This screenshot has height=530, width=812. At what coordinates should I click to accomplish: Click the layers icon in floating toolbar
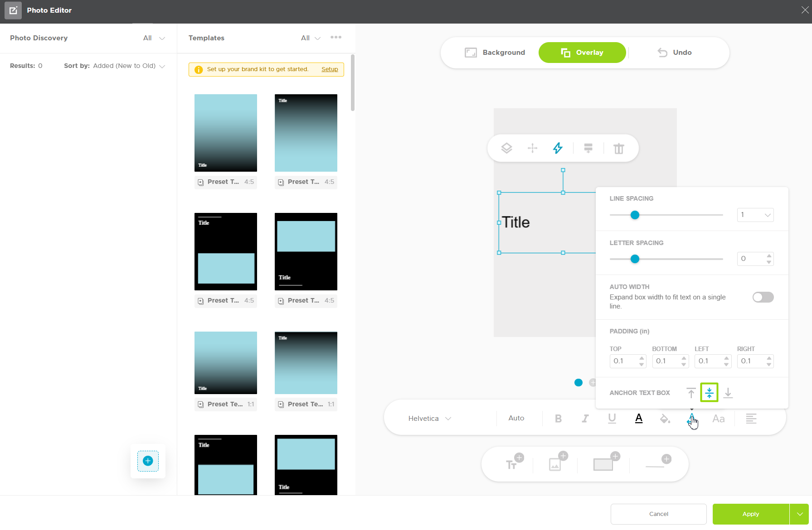coord(506,148)
